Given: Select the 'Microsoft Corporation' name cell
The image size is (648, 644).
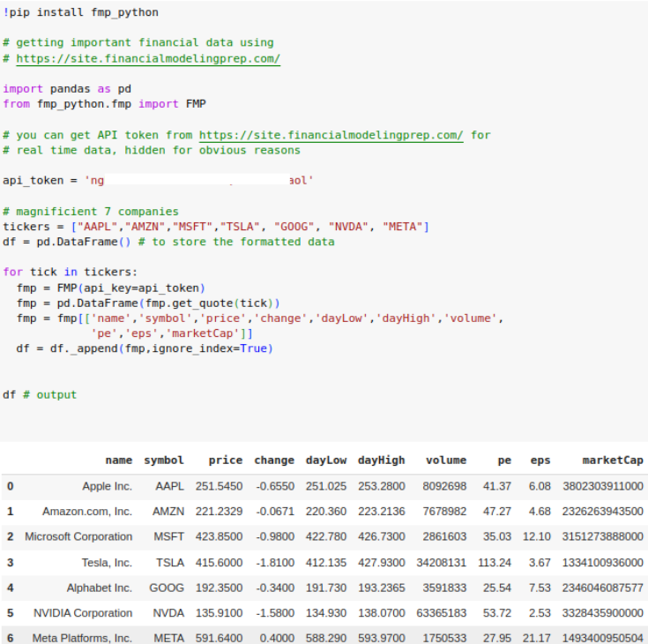Looking at the screenshot, I should click(78, 536).
